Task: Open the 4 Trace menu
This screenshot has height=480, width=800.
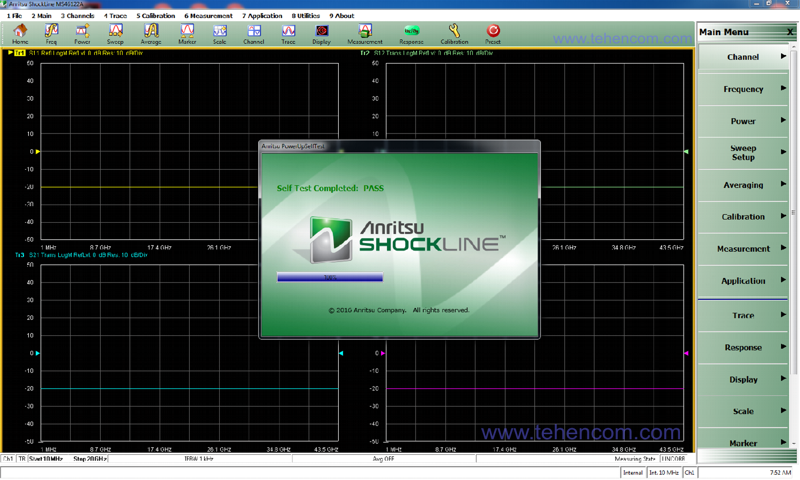Action: [115, 16]
